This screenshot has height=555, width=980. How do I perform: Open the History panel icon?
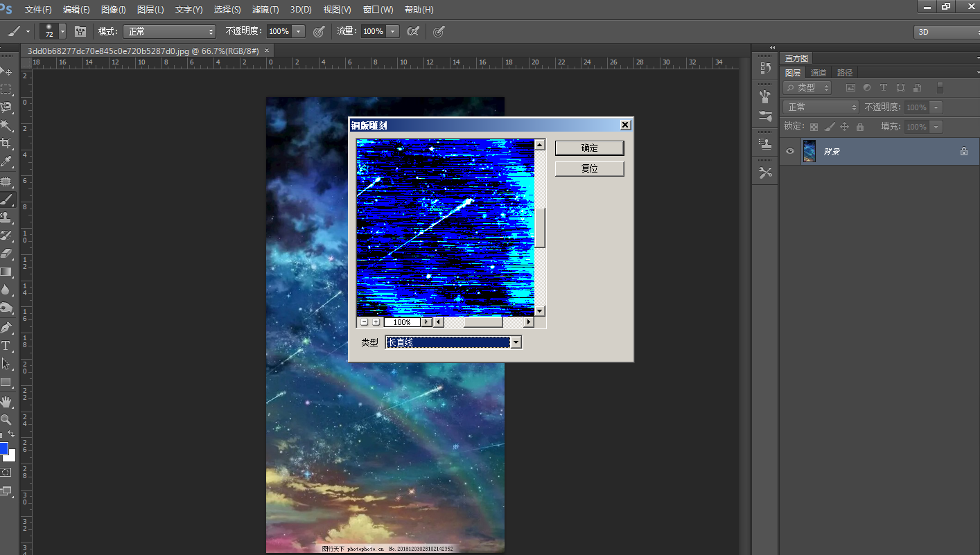[765, 68]
